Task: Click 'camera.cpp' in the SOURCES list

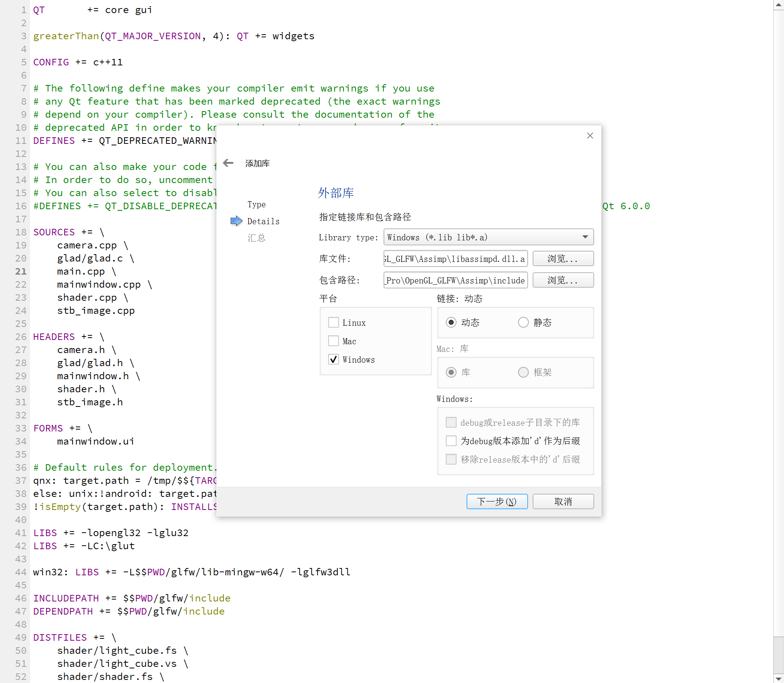Action: (87, 245)
